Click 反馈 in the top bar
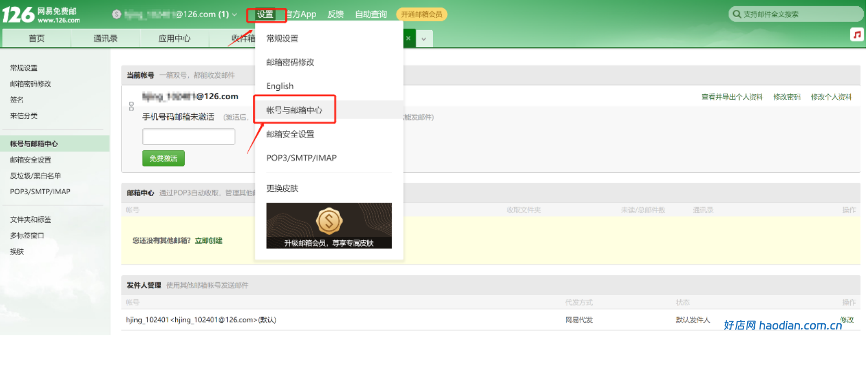 pyautogui.click(x=335, y=14)
